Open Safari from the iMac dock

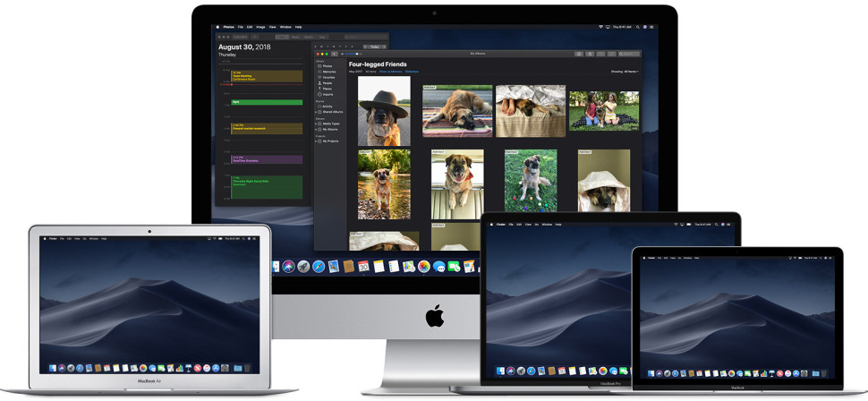click(x=319, y=267)
